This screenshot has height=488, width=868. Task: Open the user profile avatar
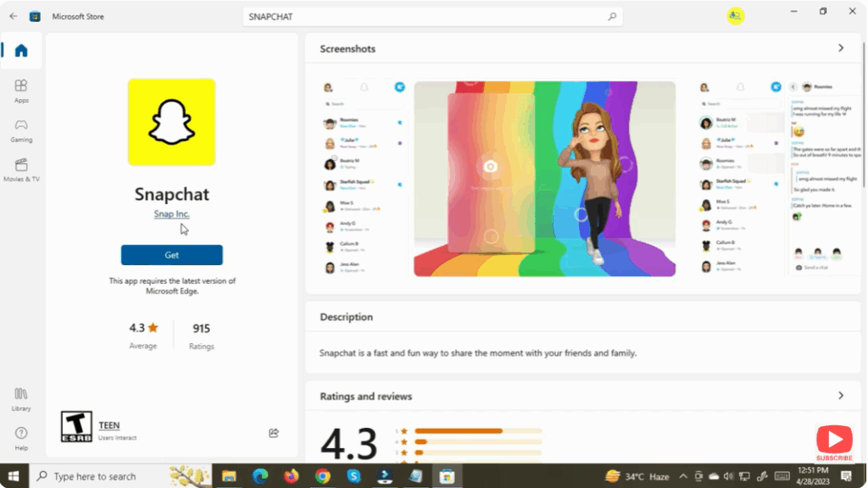click(735, 16)
